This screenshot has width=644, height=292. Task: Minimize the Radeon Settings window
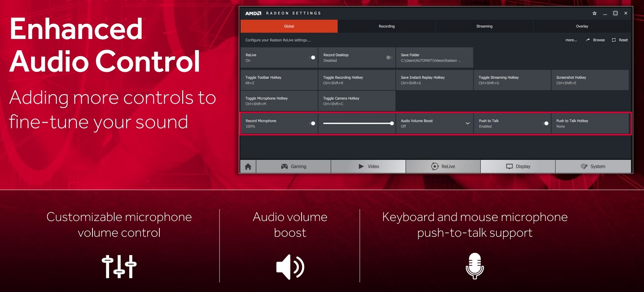click(x=605, y=13)
